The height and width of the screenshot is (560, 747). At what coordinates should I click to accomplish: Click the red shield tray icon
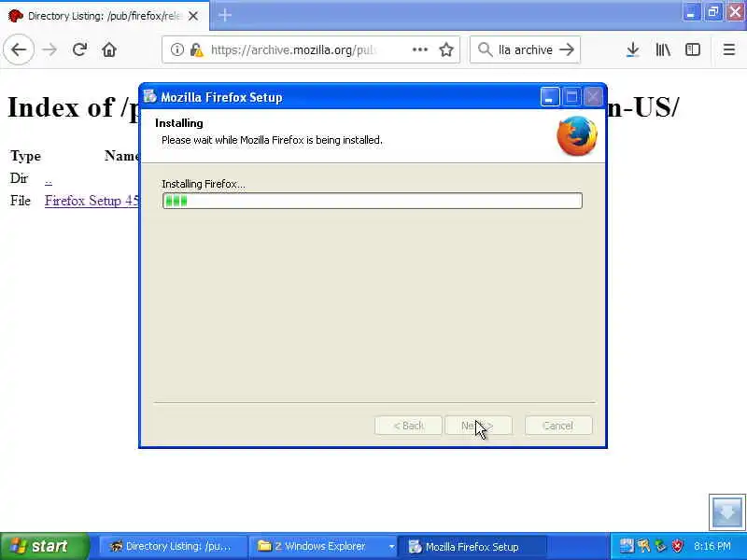[x=677, y=546]
